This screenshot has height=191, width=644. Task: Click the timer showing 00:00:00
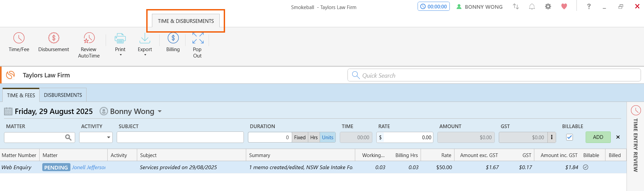point(434,6)
